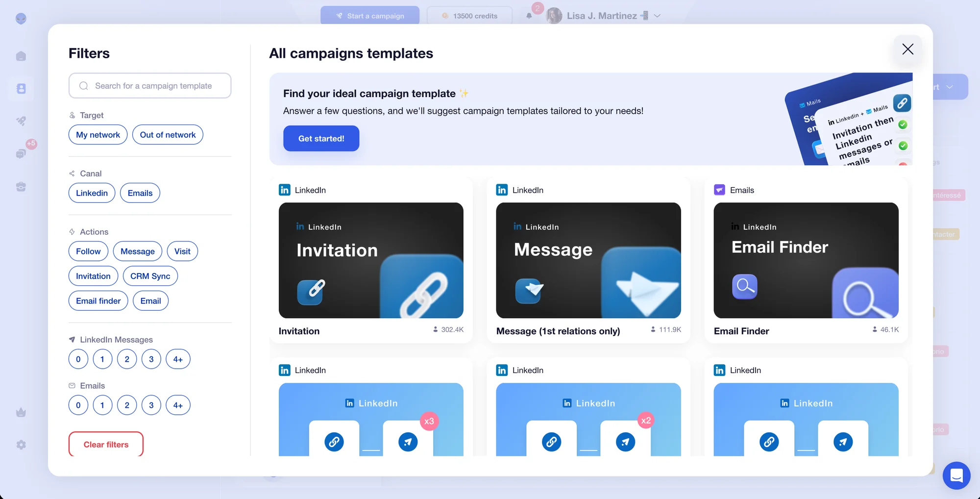Expand the dropdown chevron behind the modal
Image resolution: width=980 pixels, height=499 pixels.
(x=950, y=87)
